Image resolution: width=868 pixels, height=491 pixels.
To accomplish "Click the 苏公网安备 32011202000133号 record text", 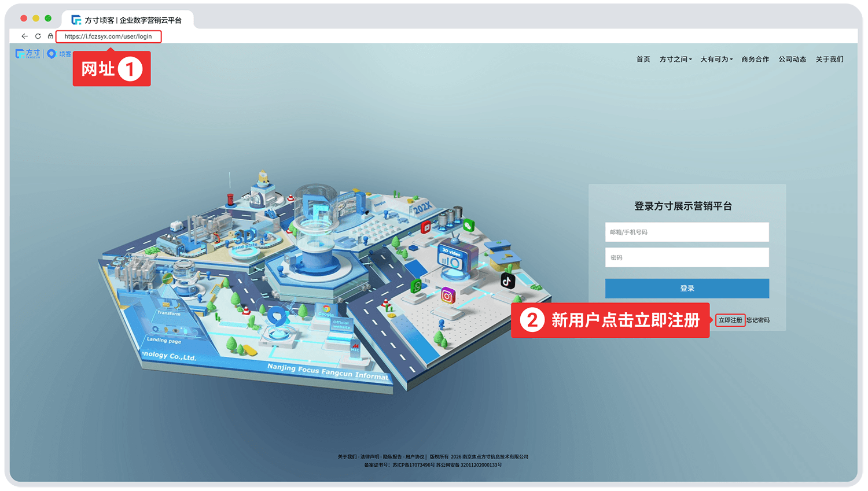I will (x=469, y=465).
